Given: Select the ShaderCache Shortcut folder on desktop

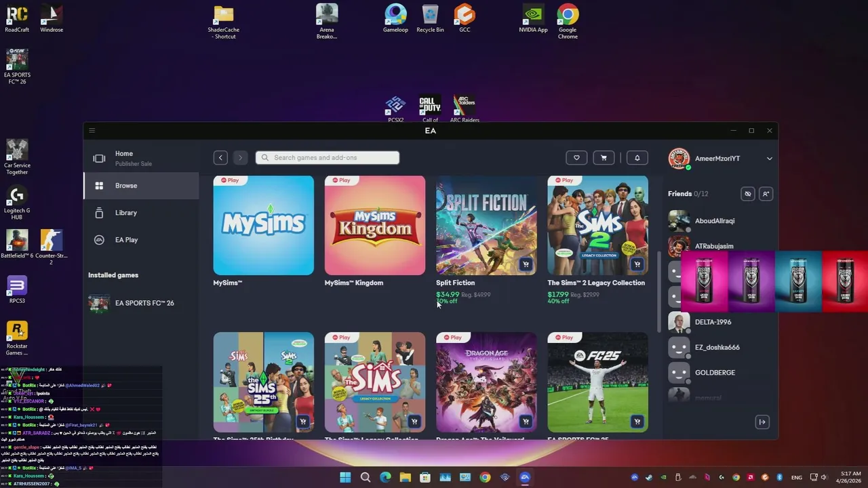Looking at the screenshot, I should (x=224, y=22).
